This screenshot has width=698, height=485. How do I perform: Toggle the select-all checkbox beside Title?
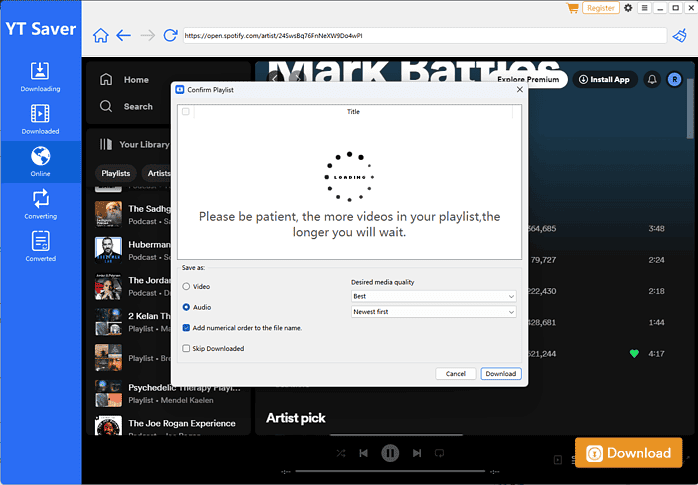tap(185, 112)
